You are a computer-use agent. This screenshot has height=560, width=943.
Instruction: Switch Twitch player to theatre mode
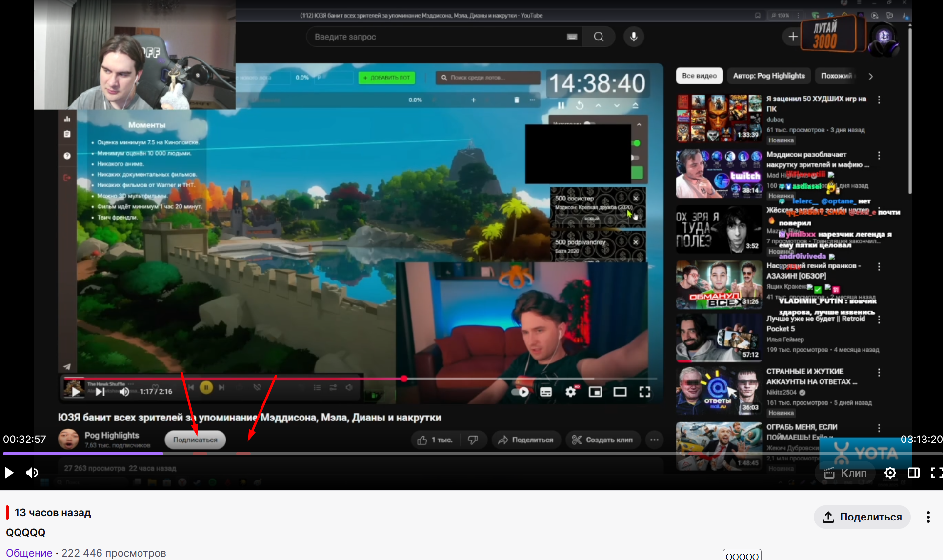coord(913,473)
